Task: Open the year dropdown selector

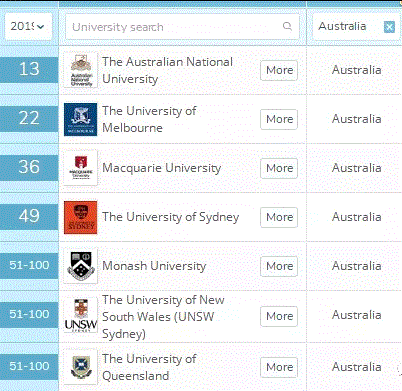Action: click(x=28, y=26)
